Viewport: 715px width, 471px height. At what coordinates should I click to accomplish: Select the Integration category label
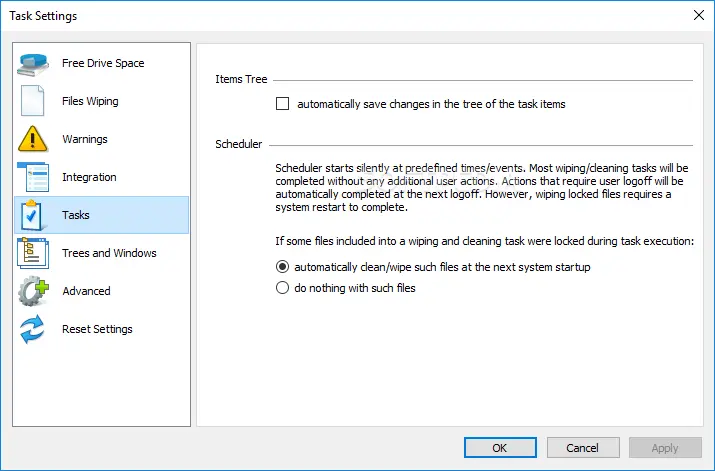coord(89,177)
